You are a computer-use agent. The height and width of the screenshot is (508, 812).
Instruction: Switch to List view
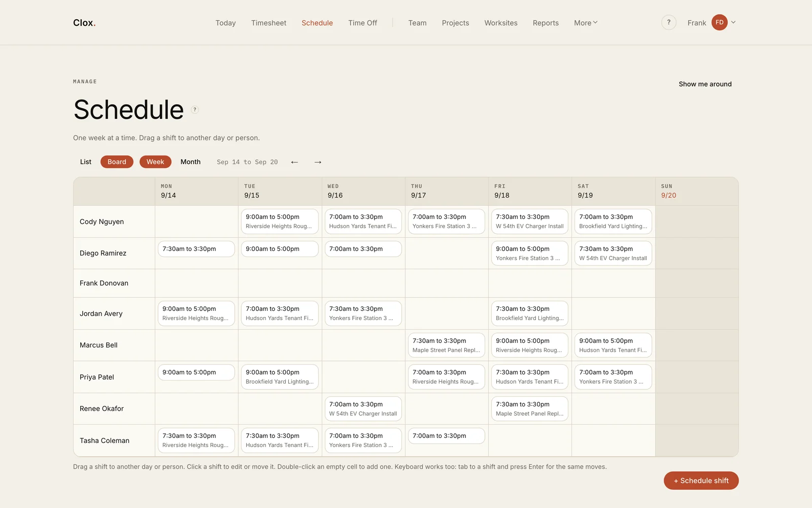86,162
